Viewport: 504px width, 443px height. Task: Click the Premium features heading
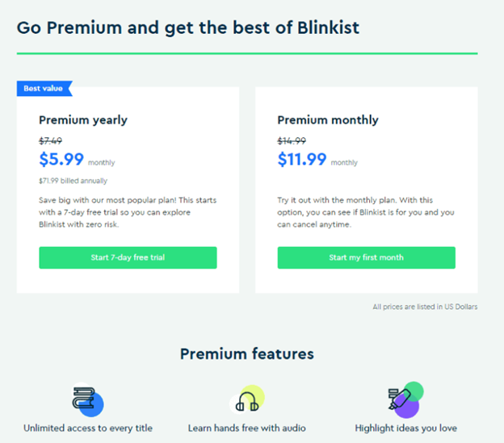(246, 353)
